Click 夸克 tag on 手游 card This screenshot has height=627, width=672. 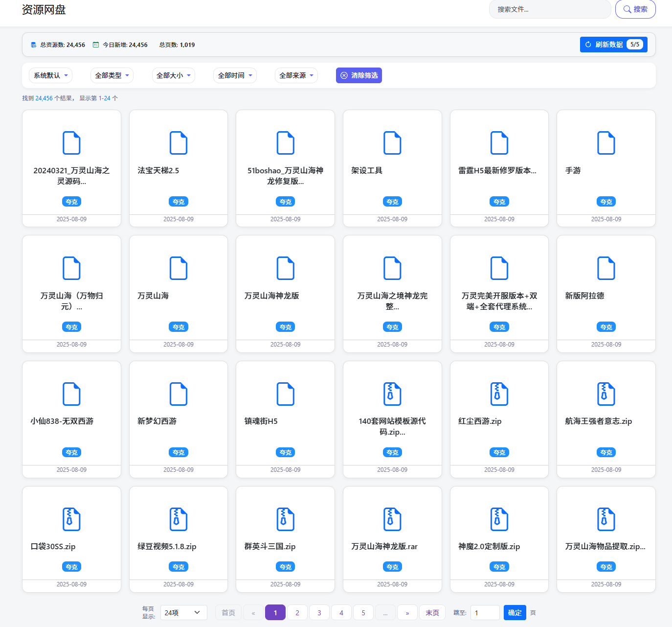click(x=606, y=202)
